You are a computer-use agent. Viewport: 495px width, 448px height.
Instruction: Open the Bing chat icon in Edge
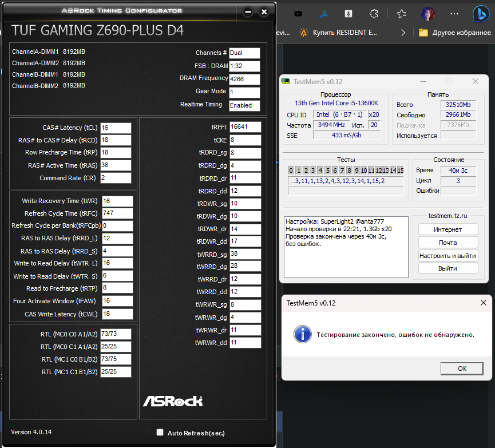(x=481, y=14)
